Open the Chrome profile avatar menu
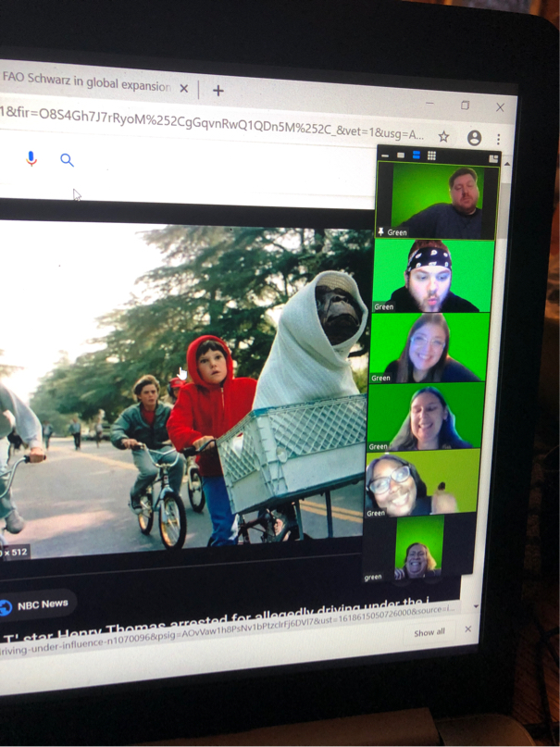560x747 pixels. 474,138
